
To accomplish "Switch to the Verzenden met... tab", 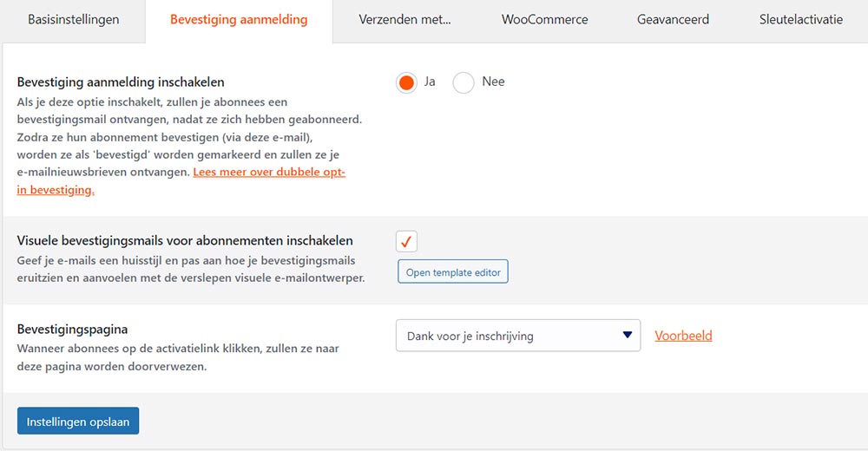I will [404, 19].
